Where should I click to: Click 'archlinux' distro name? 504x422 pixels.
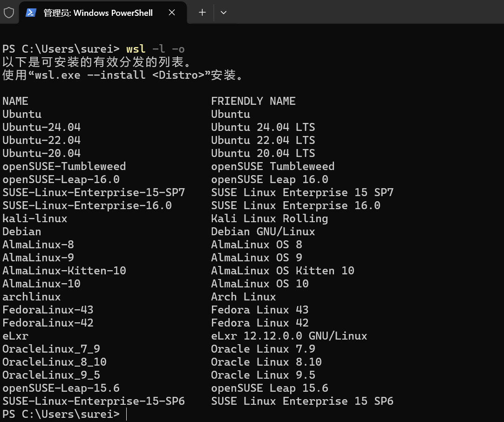[x=32, y=297]
